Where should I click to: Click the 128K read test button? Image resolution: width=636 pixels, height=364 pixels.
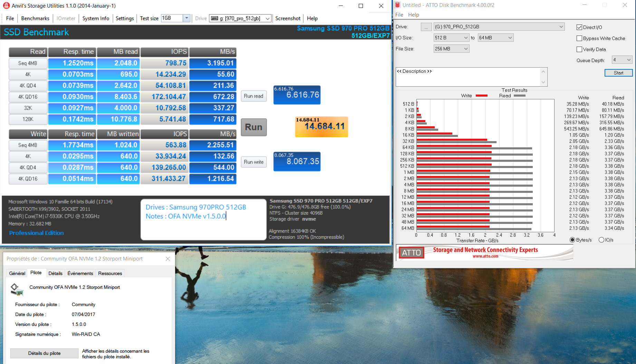point(28,119)
